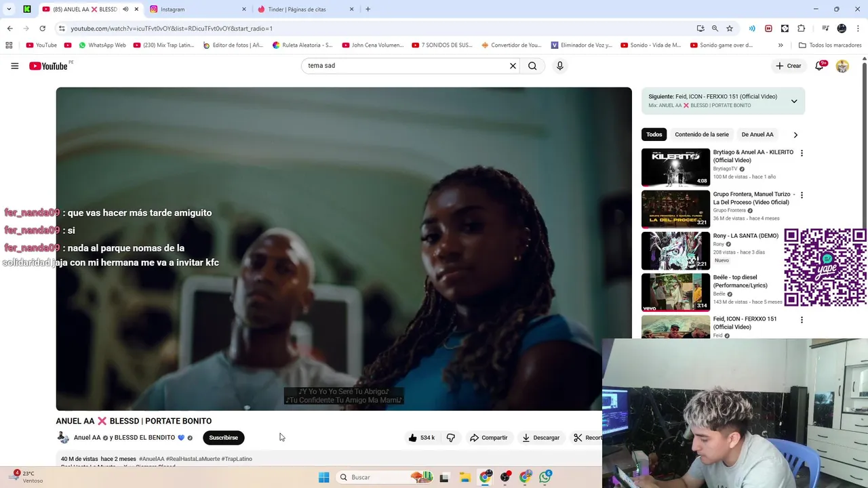This screenshot has width=868, height=488.
Task: Open the Anuel AA channel avatar
Action: (x=63, y=438)
